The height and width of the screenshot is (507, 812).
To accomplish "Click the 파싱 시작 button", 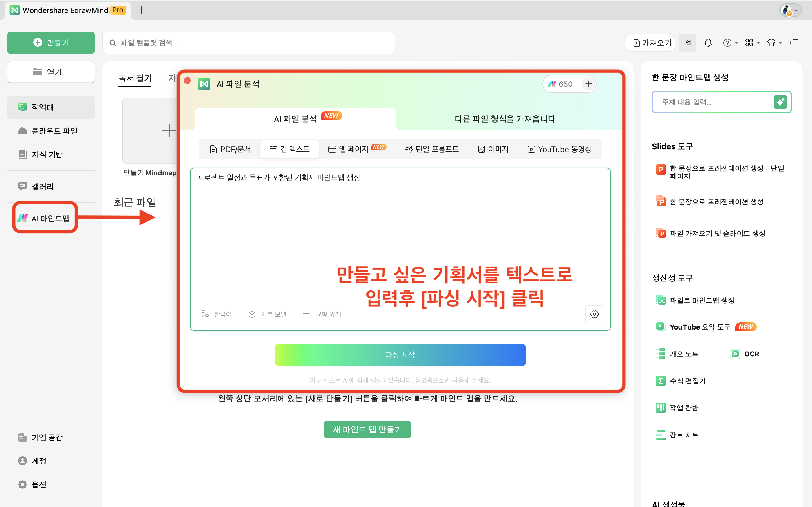I will pyautogui.click(x=400, y=354).
